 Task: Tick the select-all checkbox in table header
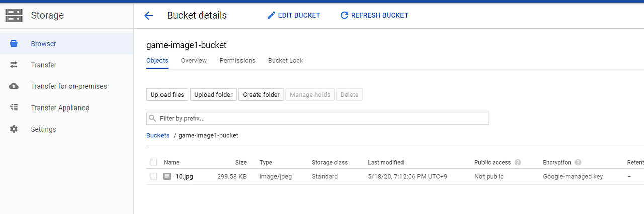pyautogui.click(x=154, y=162)
